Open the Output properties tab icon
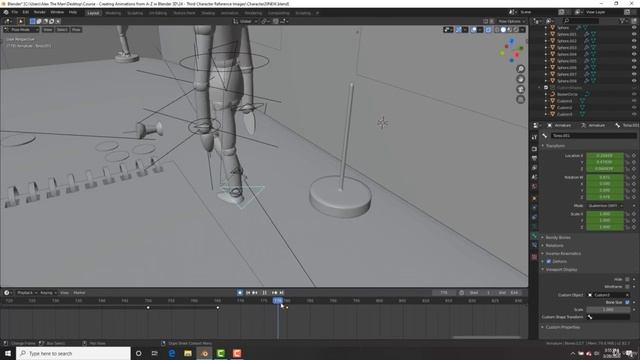Image resolution: width=640 pixels, height=360 pixels. pyautogui.click(x=534, y=158)
